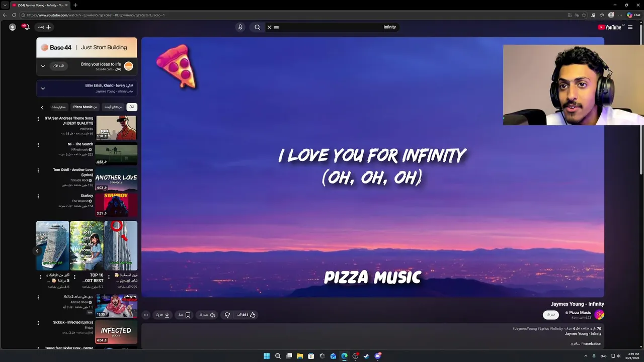Open Steam from the taskbar

[366, 356]
